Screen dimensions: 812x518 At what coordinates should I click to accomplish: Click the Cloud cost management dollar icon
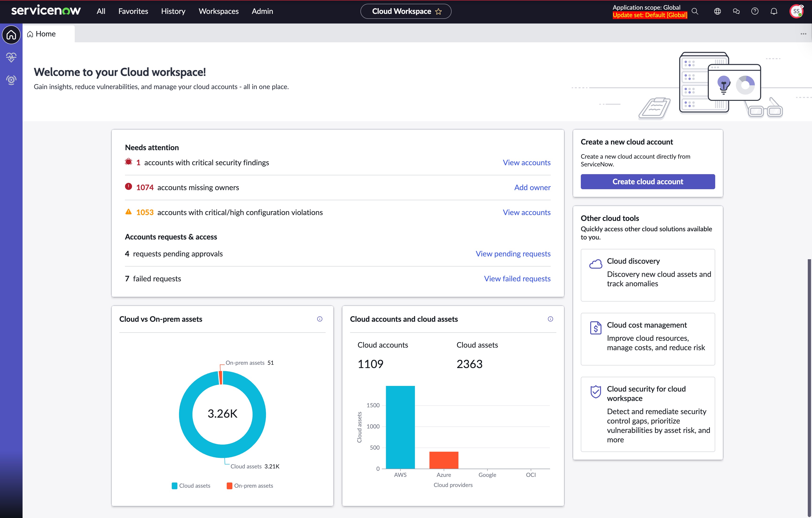tap(596, 327)
